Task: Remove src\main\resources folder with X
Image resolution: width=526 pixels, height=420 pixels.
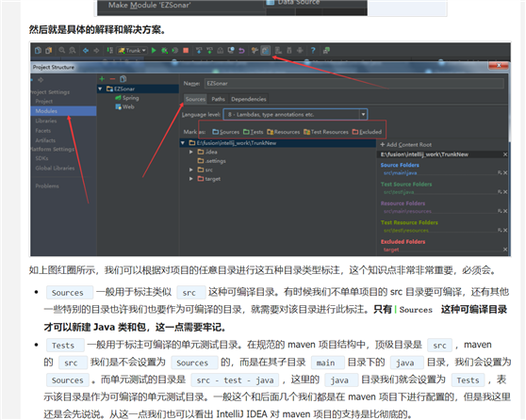Action: 505,211
